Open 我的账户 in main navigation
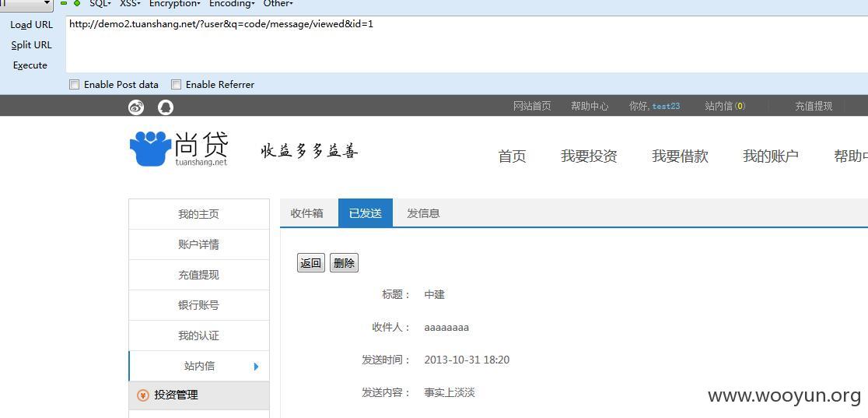 click(771, 156)
